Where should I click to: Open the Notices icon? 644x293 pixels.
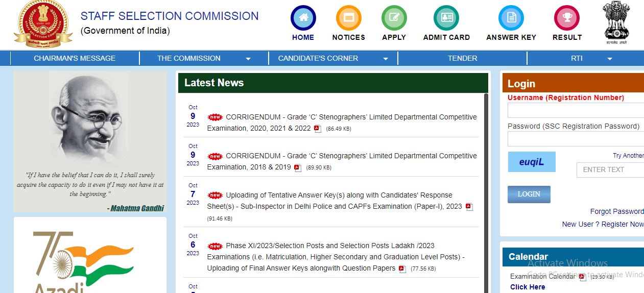(x=348, y=18)
